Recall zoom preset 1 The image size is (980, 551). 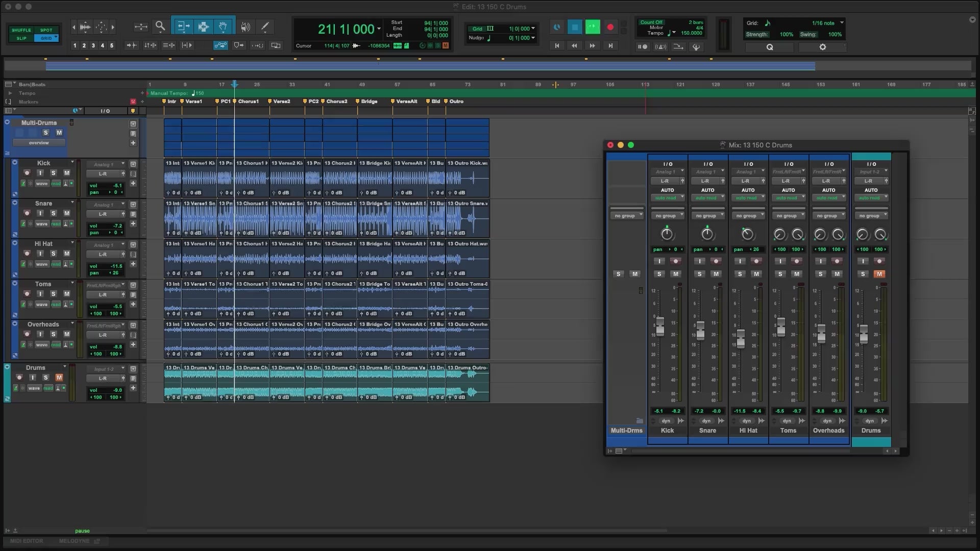tap(75, 45)
